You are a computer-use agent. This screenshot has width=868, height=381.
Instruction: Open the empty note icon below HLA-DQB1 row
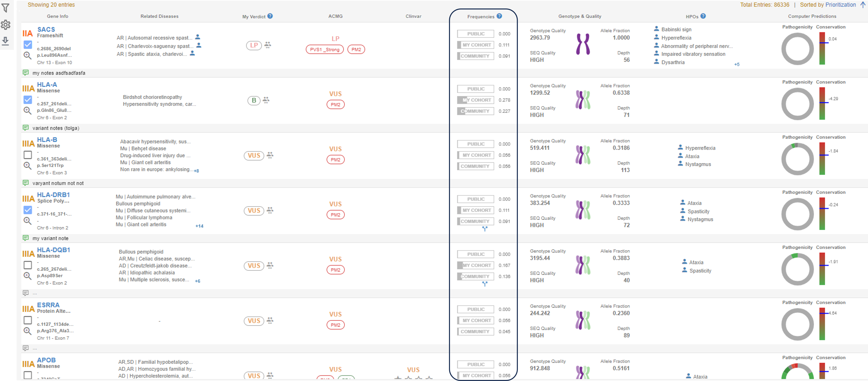[x=26, y=293]
